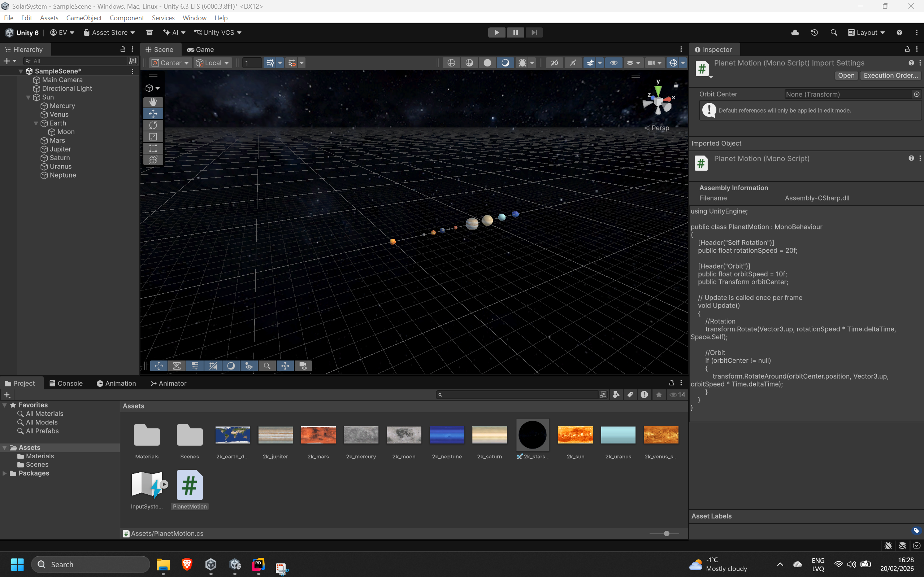Select the Scale tool in Scene
The height and width of the screenshot is (577, 924).
(153, 137)
